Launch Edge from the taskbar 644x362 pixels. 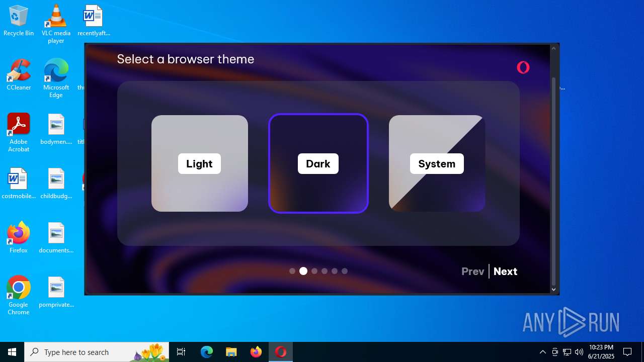[x=207, y=352]
